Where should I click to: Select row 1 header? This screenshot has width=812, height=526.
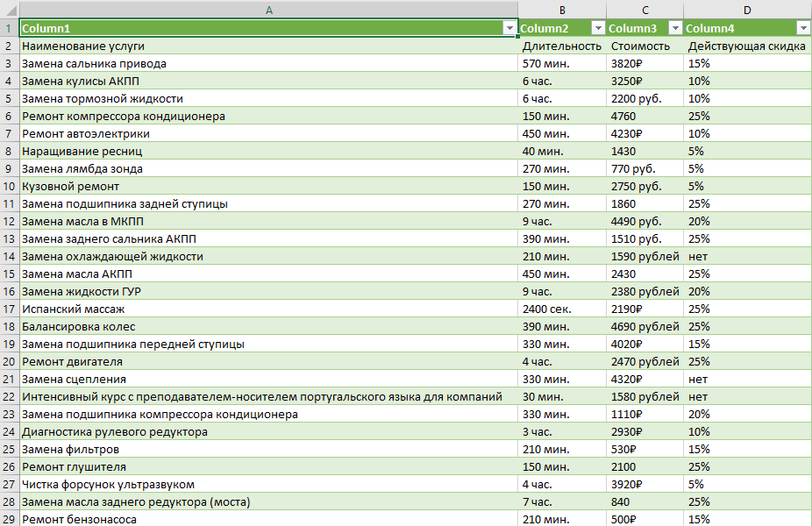pos(10,28)
